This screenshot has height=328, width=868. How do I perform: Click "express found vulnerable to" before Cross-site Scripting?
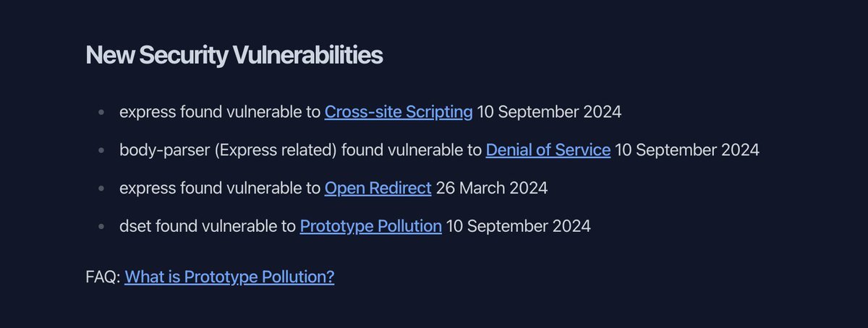[220, 112]
